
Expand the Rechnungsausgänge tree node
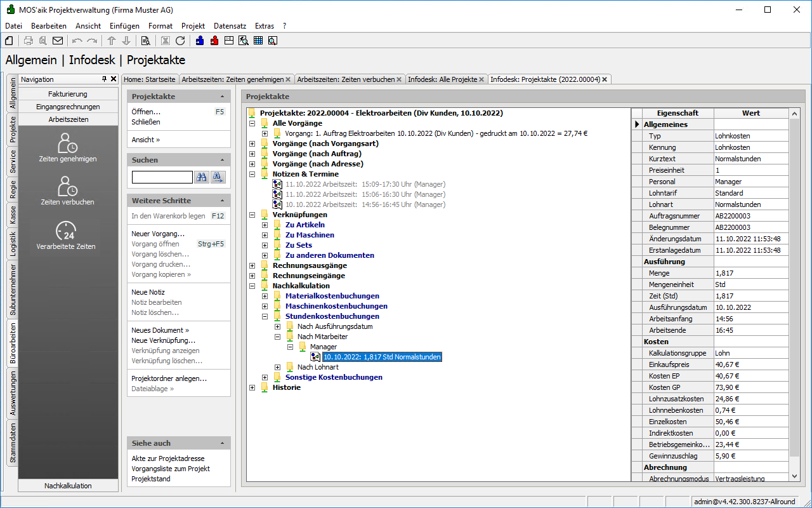pos(252,265)
